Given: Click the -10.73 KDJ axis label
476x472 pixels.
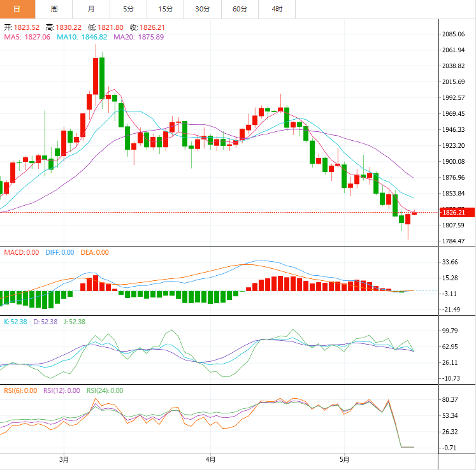Looking at the screenshot, I should coord(451,378).
